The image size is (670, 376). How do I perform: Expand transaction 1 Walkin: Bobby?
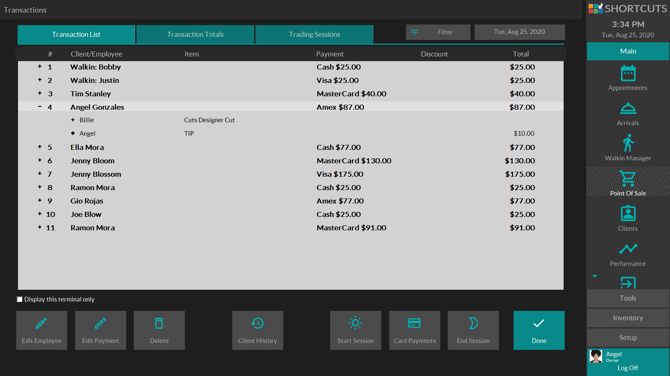40,67
